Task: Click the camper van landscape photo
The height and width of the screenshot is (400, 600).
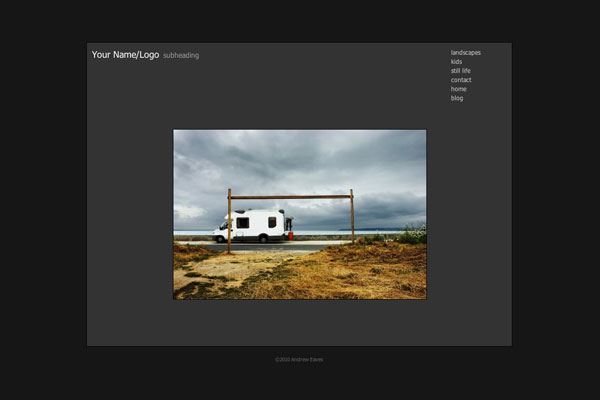Action: coord(300,214)
